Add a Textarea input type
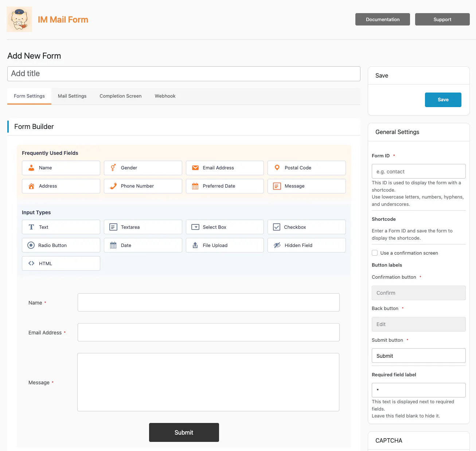The width and height of the screenshot is (476, 451). [143, 227]
